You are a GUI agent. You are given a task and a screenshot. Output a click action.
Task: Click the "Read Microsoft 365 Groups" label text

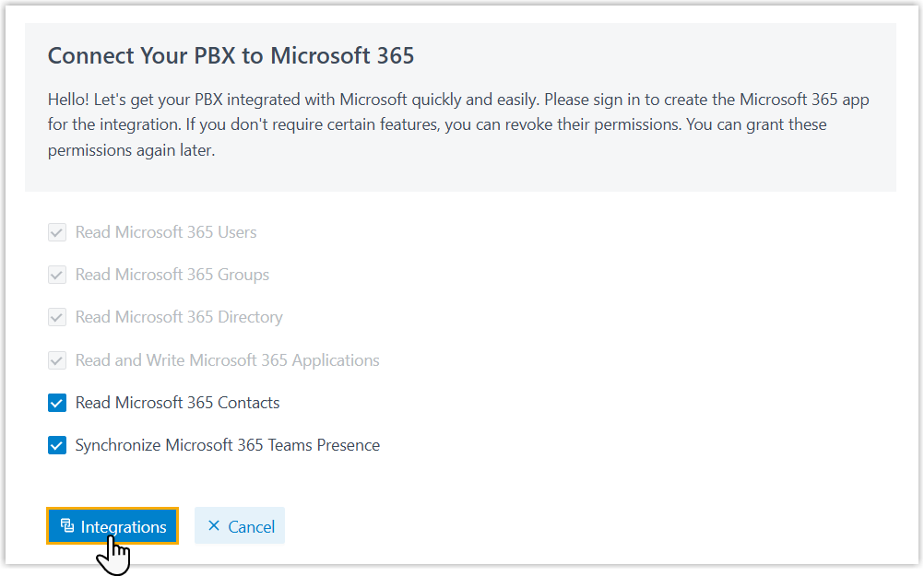coord(172,275)
